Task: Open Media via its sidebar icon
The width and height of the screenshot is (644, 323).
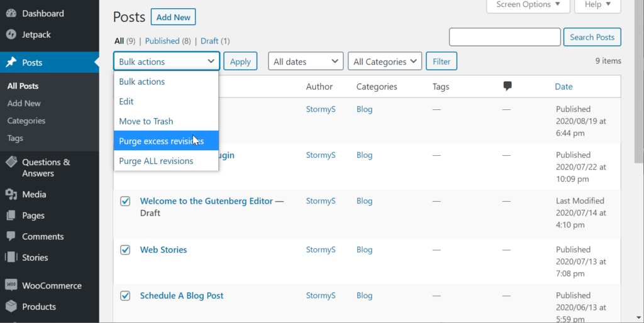Action: (x=11, y=194)
